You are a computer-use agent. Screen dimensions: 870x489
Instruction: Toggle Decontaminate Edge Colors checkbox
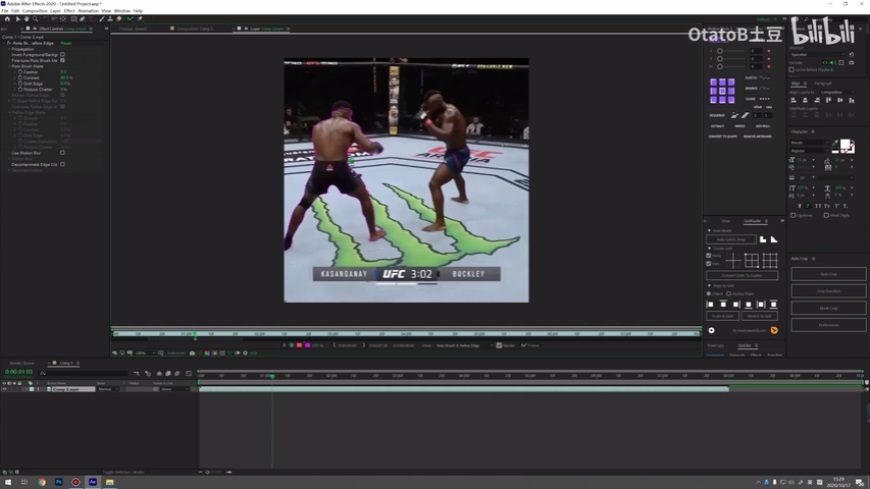62,164
